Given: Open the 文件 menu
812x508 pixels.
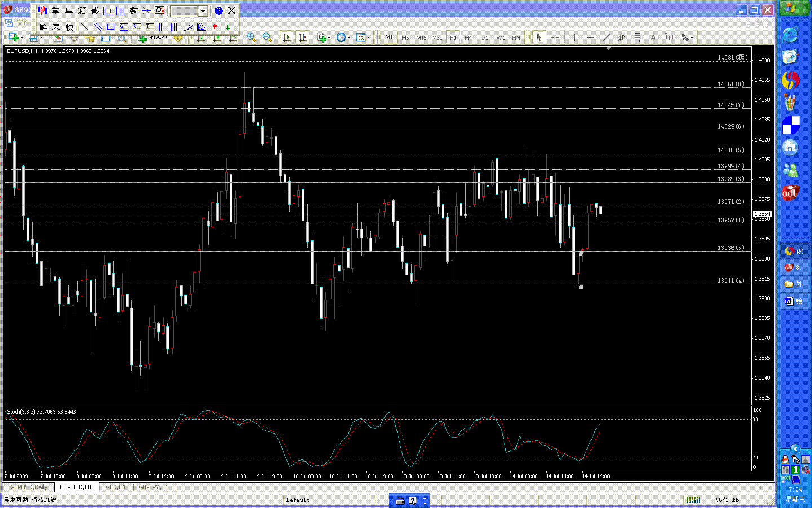Looking at the screenshot, I should click(x=23, y=23).
